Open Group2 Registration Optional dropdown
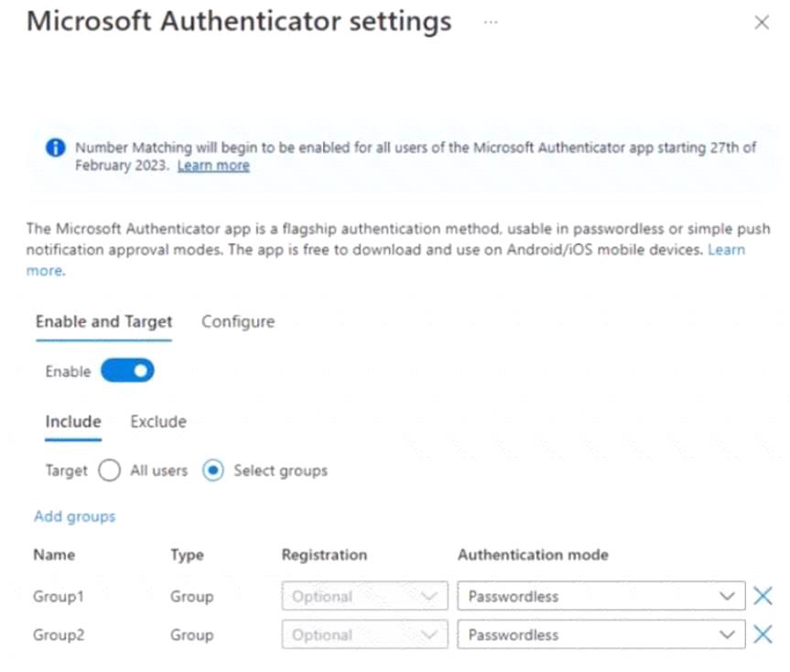The image size is (790, 672). [364, 634]
